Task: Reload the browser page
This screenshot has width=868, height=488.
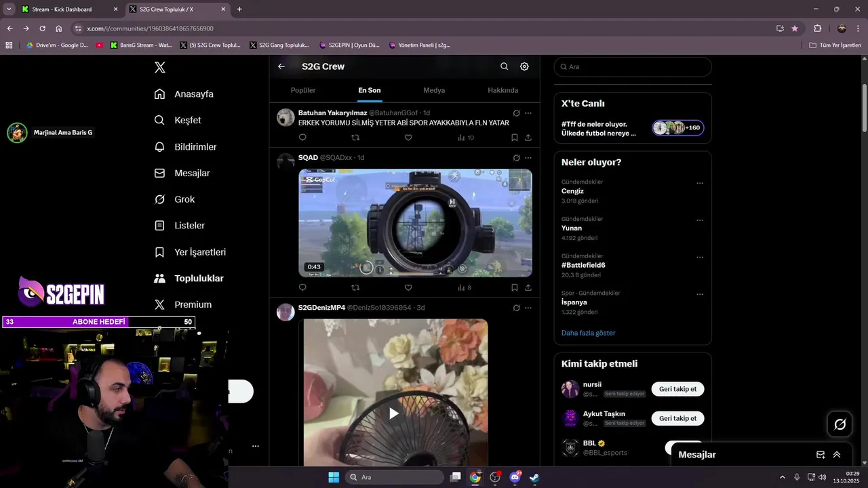Action: tap(42, 28)
